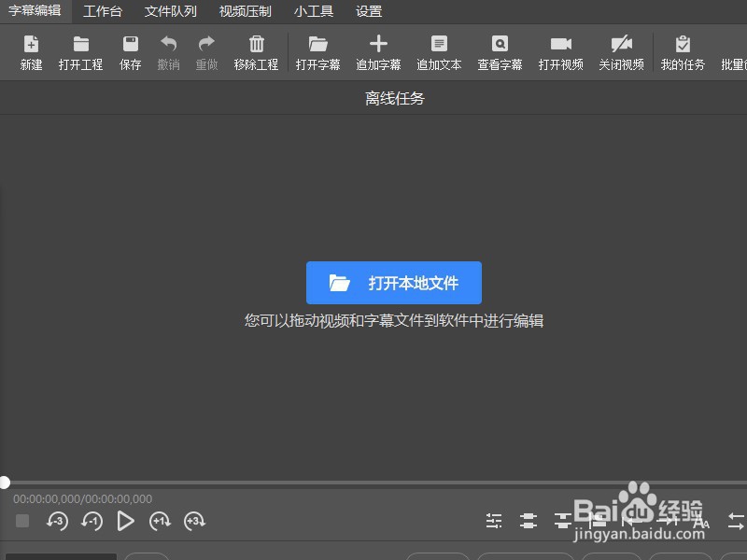Screen dimensions: 747x560
Task: Remove the project using 移除工程 icon
Action: 257,51
